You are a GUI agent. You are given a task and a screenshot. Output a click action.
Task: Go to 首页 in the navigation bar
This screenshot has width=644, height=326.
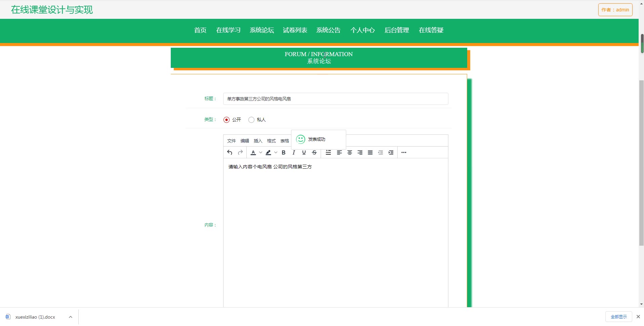(200, 30)
